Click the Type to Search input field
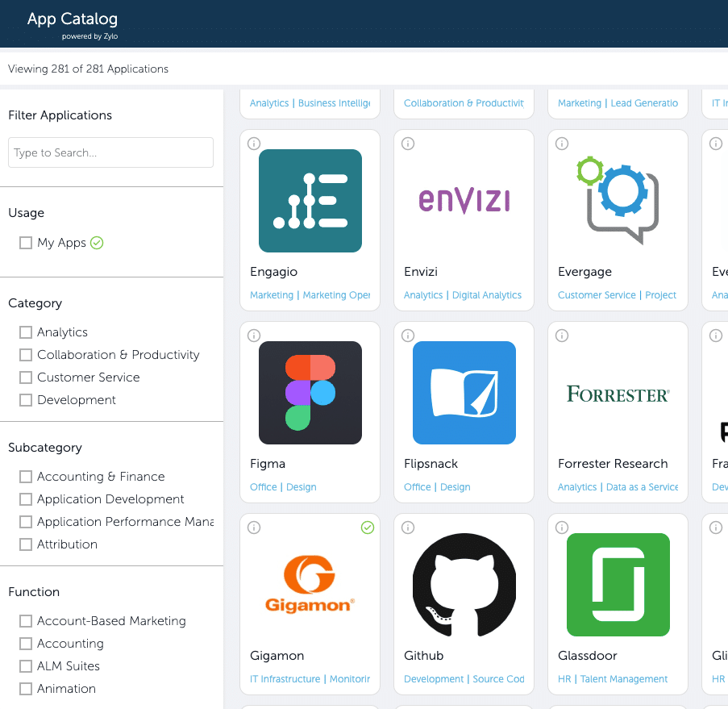This screenshot has height=709, width=728. (110, 152)
